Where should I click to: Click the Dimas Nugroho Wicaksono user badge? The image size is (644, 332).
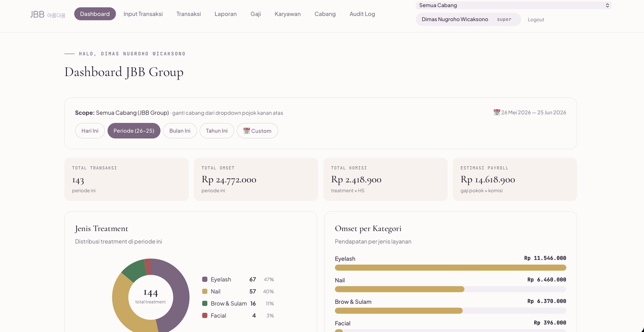[468, 19]
